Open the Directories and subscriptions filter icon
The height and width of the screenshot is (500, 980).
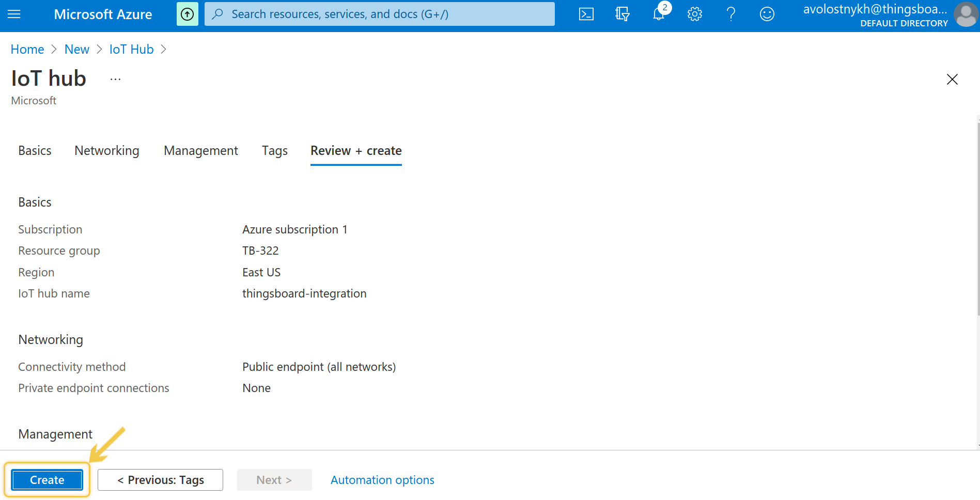click(623, 14)
